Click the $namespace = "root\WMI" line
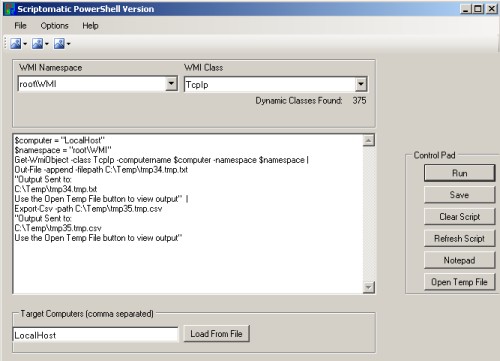 63,150
